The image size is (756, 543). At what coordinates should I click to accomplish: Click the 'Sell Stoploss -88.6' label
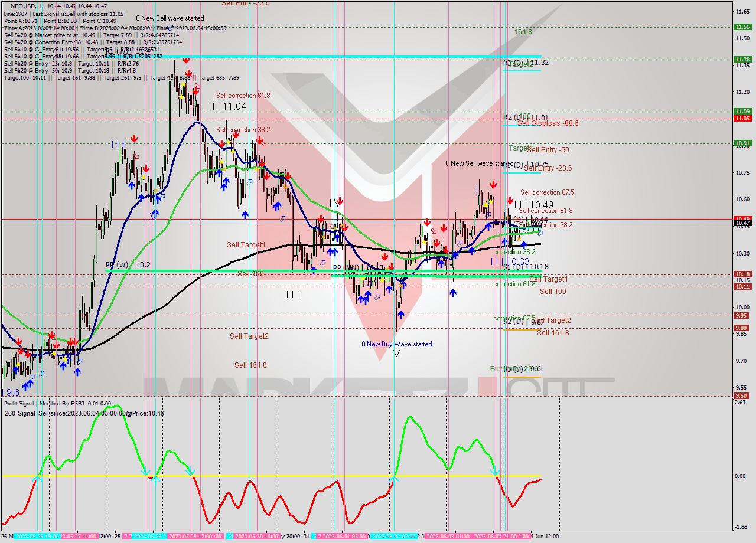[548, 123]
